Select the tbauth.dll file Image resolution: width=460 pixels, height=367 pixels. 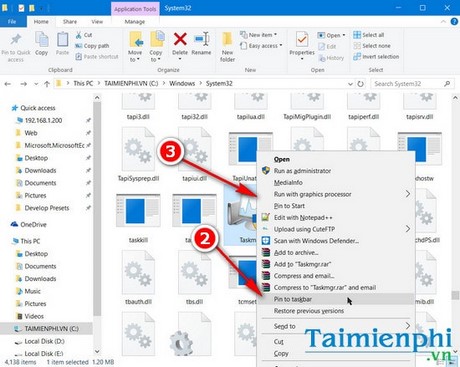click(x=138, y=277)
